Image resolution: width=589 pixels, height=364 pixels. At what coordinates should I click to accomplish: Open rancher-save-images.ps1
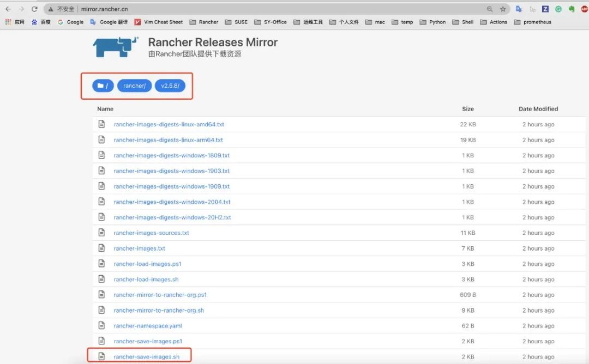[x=148, y=342]
